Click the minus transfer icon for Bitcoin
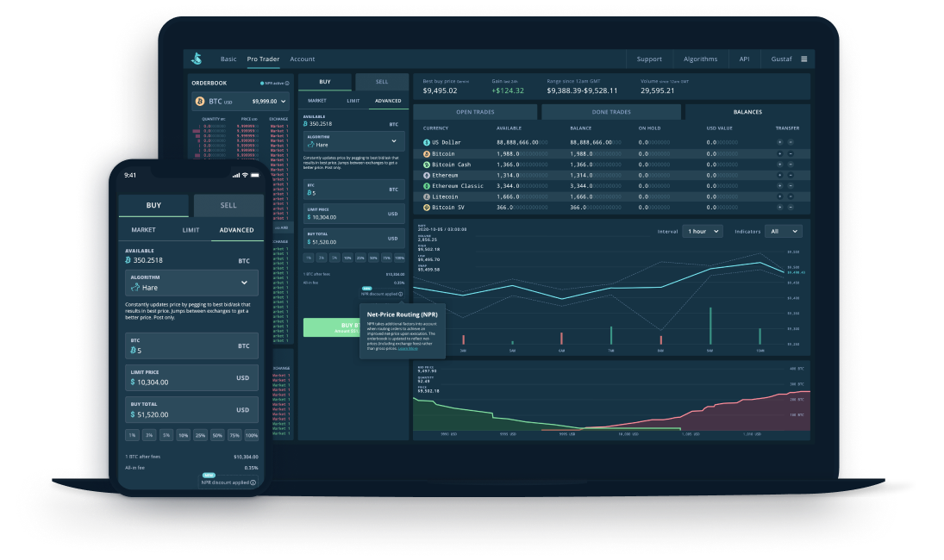The image size is (944, 560). coord(790,153)
